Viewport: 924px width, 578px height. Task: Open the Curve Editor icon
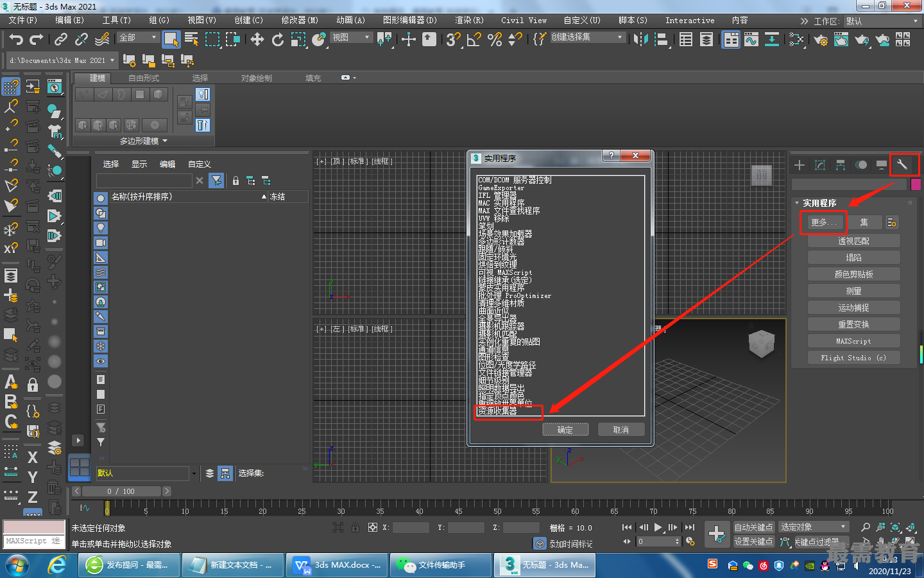pos(751,40)
